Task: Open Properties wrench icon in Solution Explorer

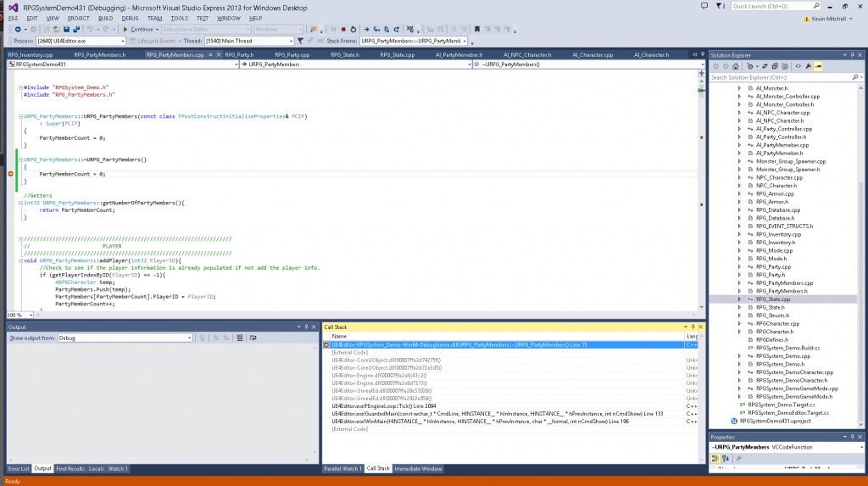Action: 809,66
